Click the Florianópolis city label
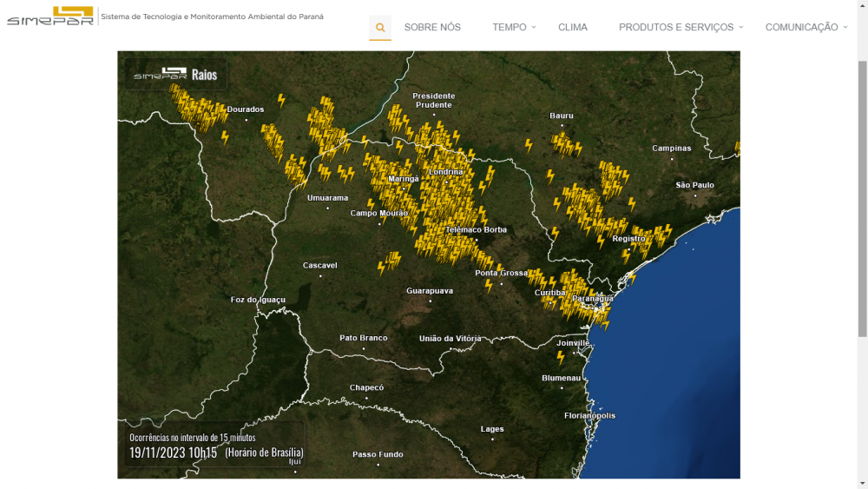This screenshot has height=489, width=868. pyautogui.click(x=589, y=415)
